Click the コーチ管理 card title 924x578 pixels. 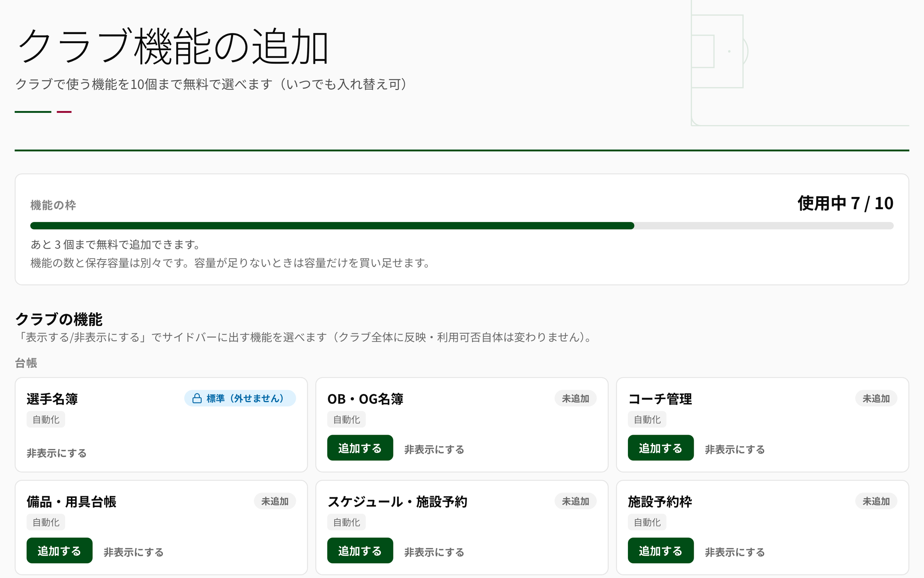click(660, 399)
